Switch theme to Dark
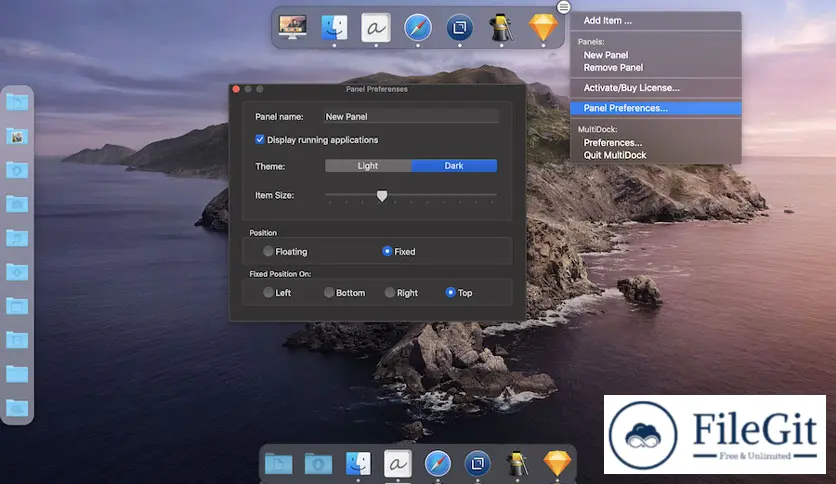This screenshot has width=836, height=484. coord(454,166)
